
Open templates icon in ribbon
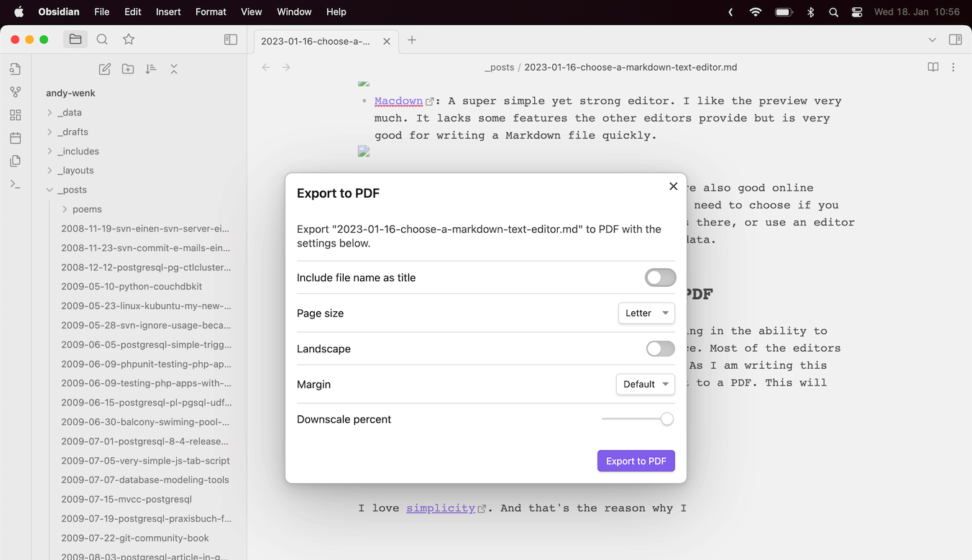coord(15,161)
